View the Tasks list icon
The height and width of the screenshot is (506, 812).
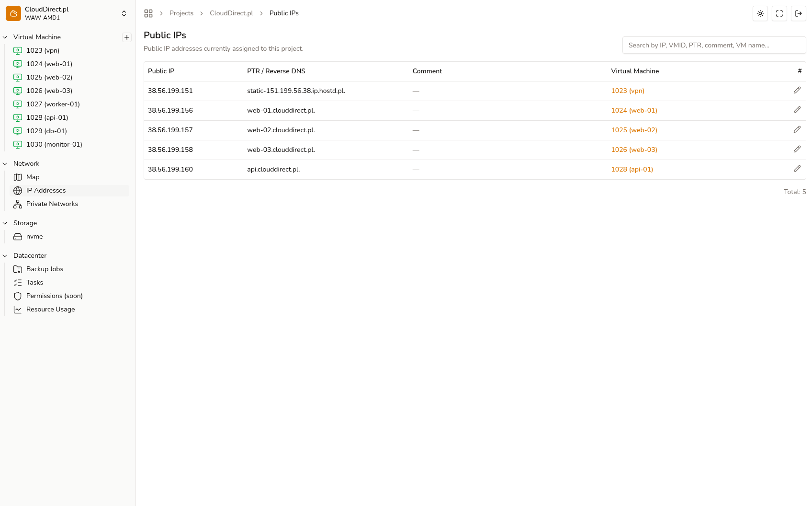click(x=18, y=282)
